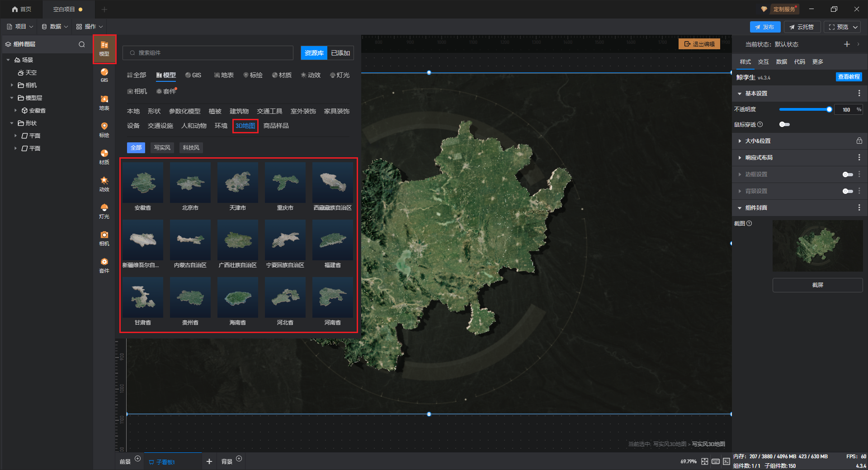The image size is (868, 470).
Task: Click the 退出编辑 button
Action: point(699,44)
